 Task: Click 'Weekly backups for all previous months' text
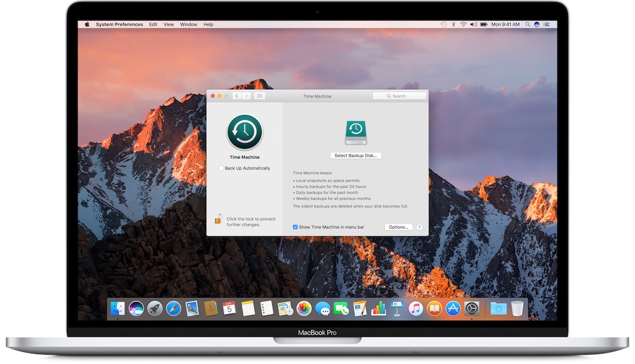[333, 198]
